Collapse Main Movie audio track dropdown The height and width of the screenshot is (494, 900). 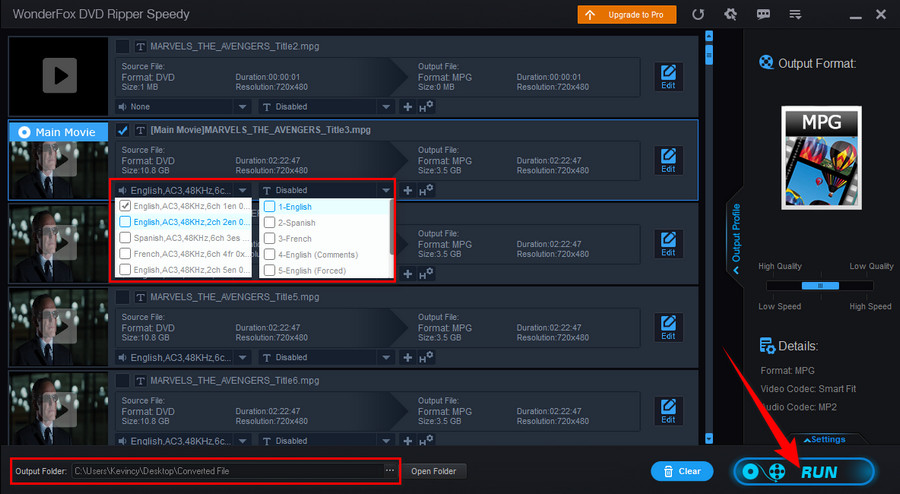[242, 190]
